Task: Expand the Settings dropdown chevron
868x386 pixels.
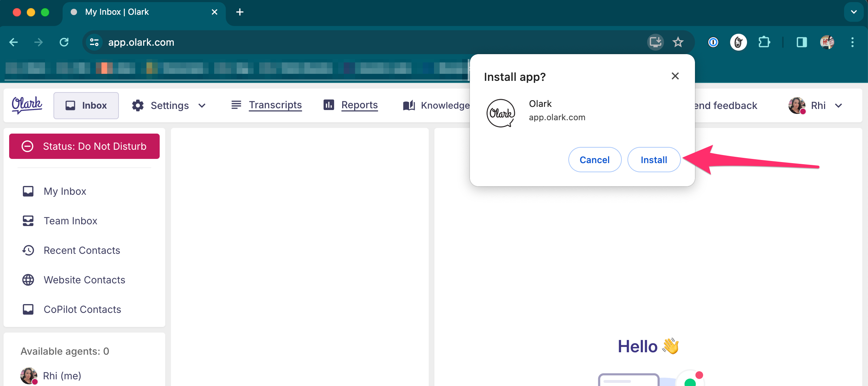Action: (202, 105)
